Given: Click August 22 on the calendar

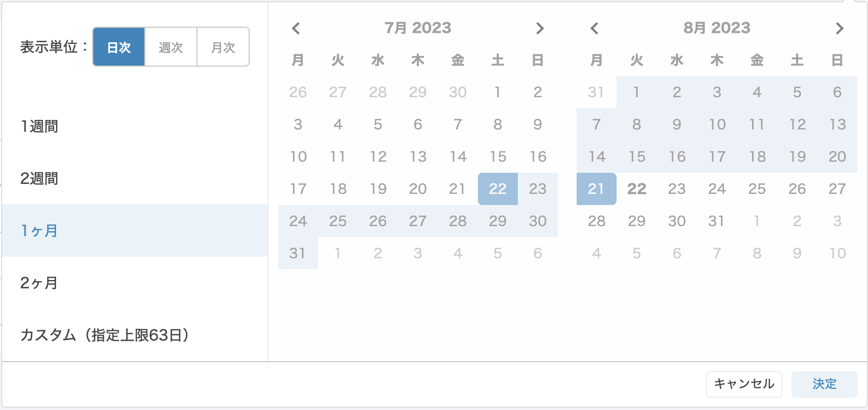Looking at the screenshot, I should coord(637,189).
